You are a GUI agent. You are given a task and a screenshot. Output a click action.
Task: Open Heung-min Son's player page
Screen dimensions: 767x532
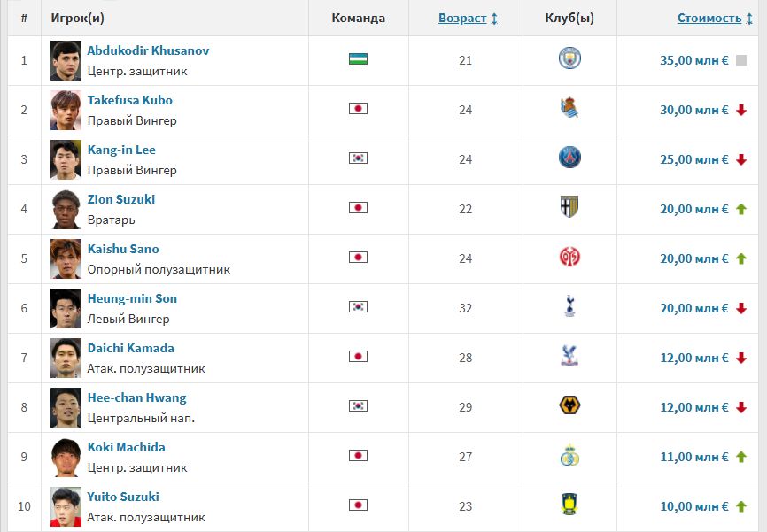tap(132, 298)
